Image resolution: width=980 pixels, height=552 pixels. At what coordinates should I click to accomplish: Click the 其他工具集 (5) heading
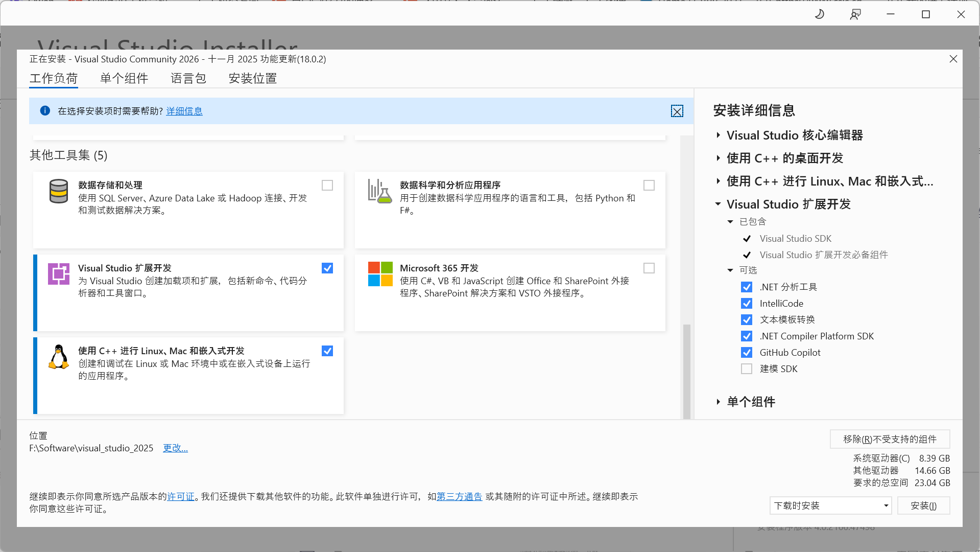68,155
